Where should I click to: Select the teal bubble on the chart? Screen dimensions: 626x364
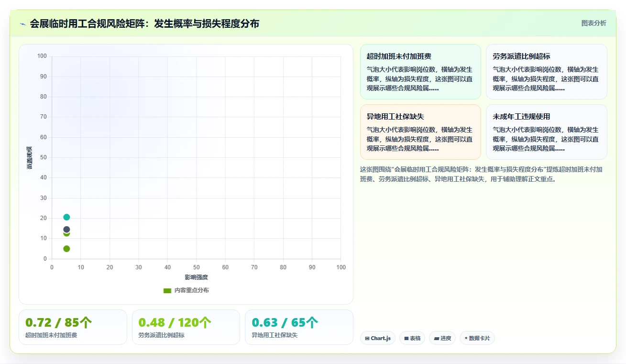66,217
